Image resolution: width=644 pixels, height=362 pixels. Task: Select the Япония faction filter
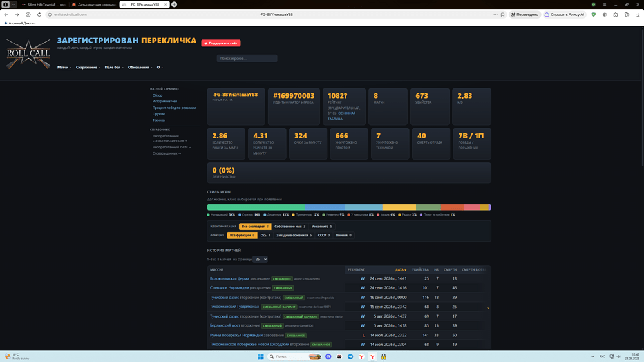click(343, 236)
